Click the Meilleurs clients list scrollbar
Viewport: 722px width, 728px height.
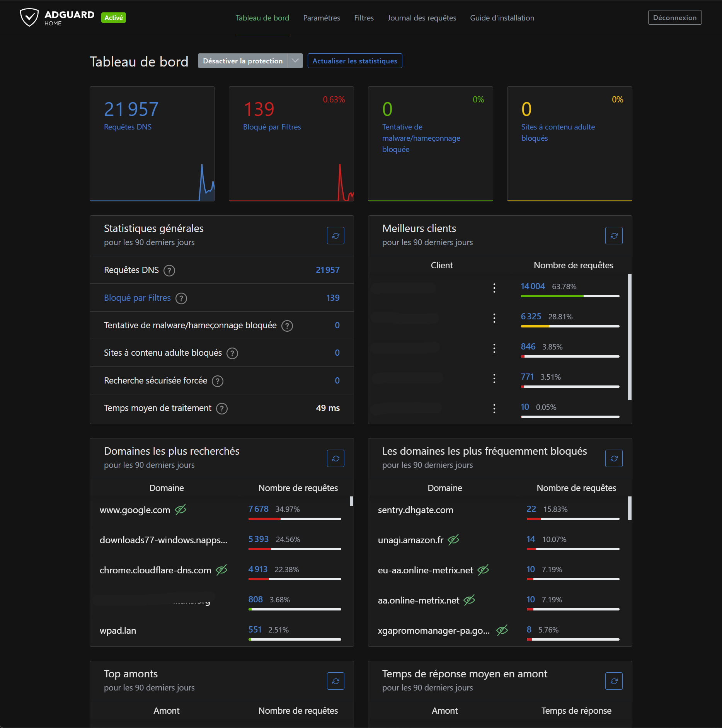[630, 336]
